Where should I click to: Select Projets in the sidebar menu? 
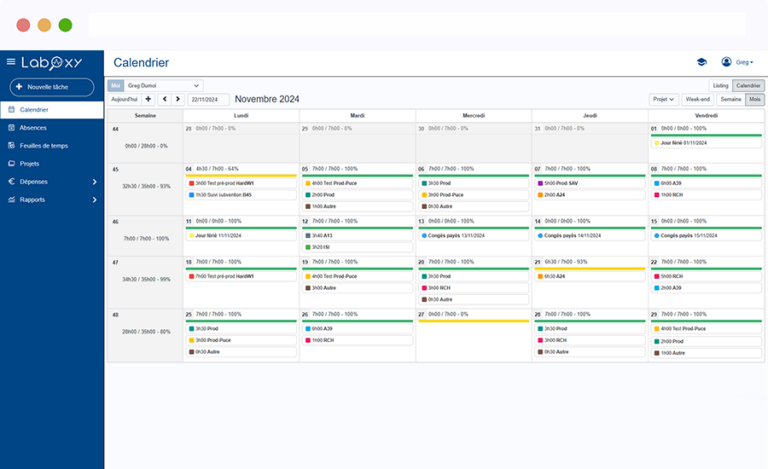[x=30, y=163]
